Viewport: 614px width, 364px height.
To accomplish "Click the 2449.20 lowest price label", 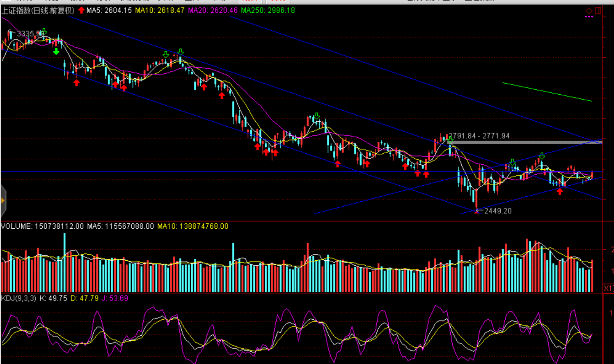I will coord(498,211).
